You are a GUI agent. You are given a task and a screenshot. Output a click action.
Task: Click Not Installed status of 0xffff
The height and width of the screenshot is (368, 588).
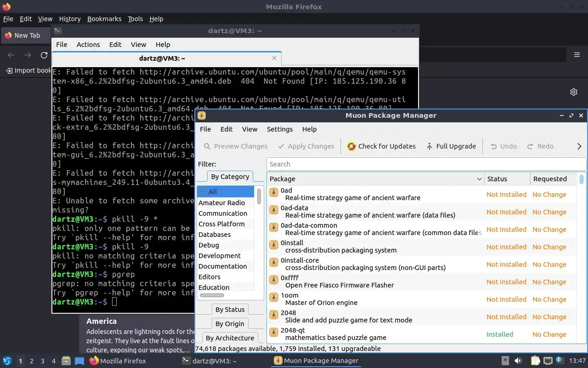[506, 282]
